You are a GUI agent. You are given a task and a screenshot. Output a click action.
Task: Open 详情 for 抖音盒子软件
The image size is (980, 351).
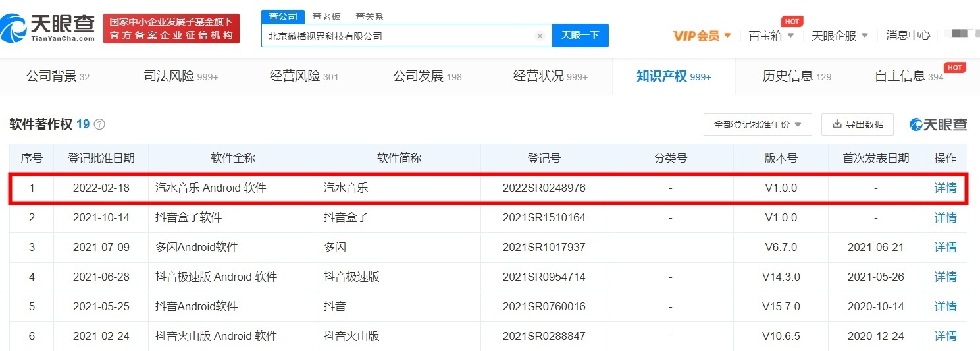(x=946, y=217)
